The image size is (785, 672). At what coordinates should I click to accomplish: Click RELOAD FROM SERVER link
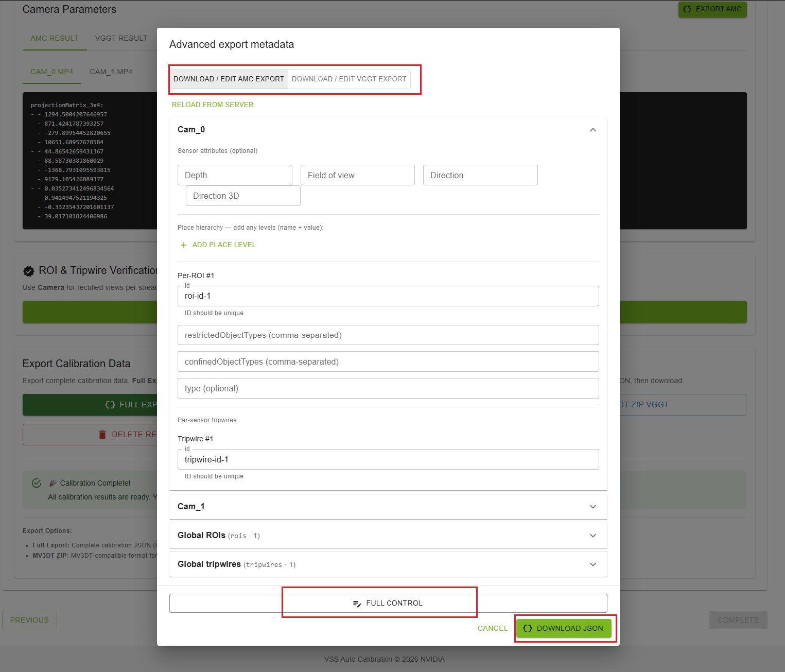213,105
